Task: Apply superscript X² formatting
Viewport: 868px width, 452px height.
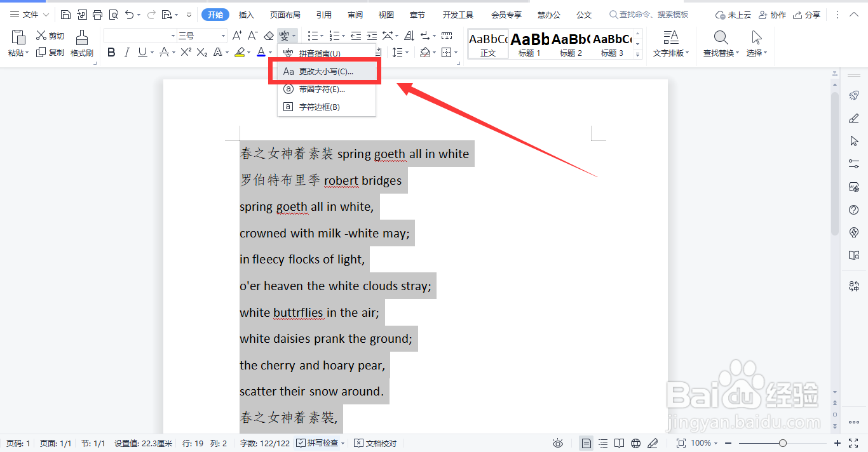Action: (x=186, y=53)
